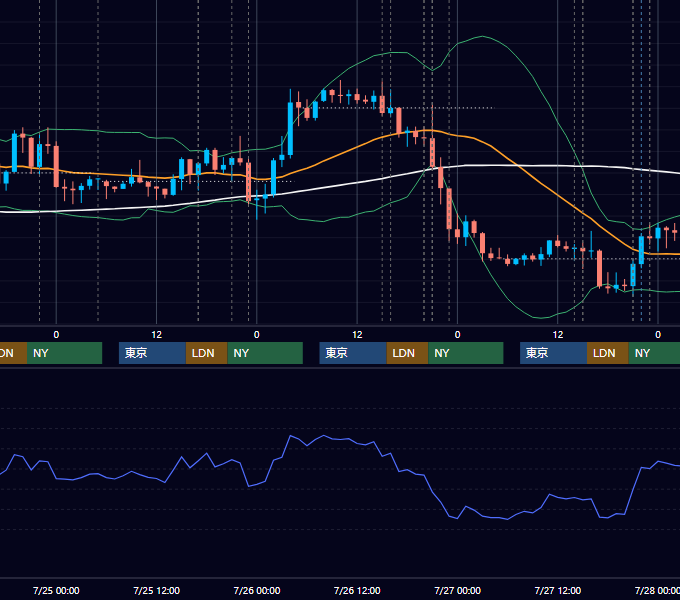This screenshot has height=600, width=680.
Task: Click the 7/26 12:00 date label
Action: pos(357,590)
